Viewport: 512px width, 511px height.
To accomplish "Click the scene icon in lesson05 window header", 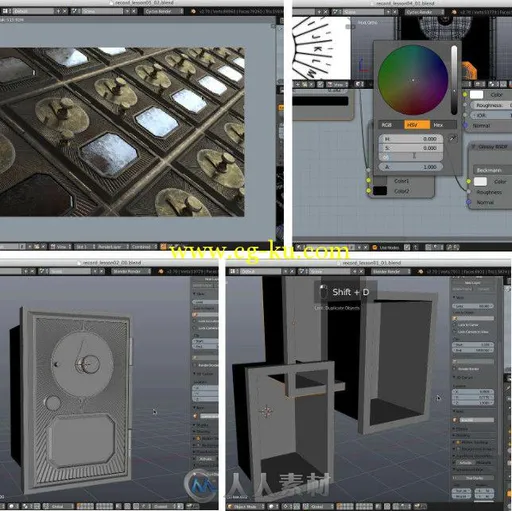I will [75, 11].
